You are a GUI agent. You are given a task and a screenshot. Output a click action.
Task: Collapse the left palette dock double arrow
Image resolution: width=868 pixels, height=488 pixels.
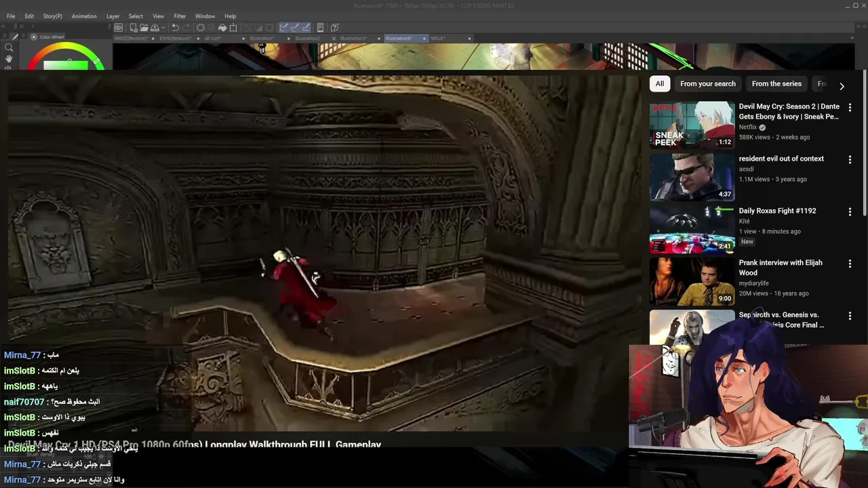pyautogui.click(x=3, y=26)
